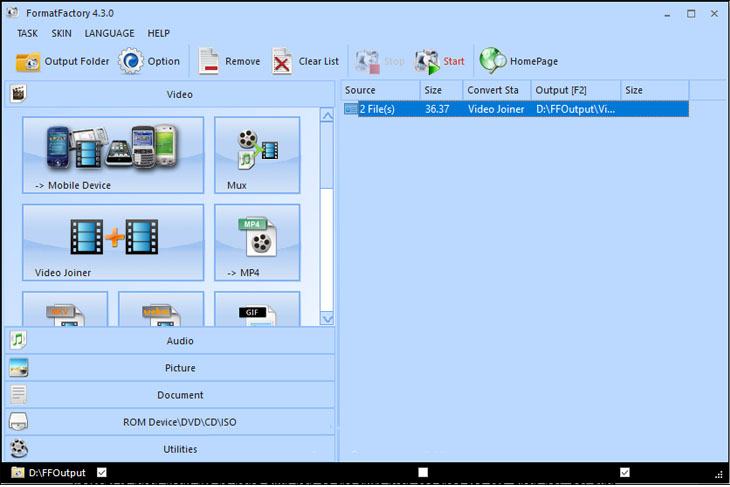Toggle the unchecked middle status bar checkbox
Screen dimensions: 730x487
tap(423, 473)
